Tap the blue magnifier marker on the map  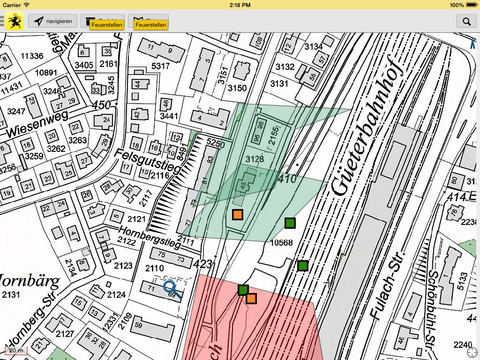click(172, 289)
